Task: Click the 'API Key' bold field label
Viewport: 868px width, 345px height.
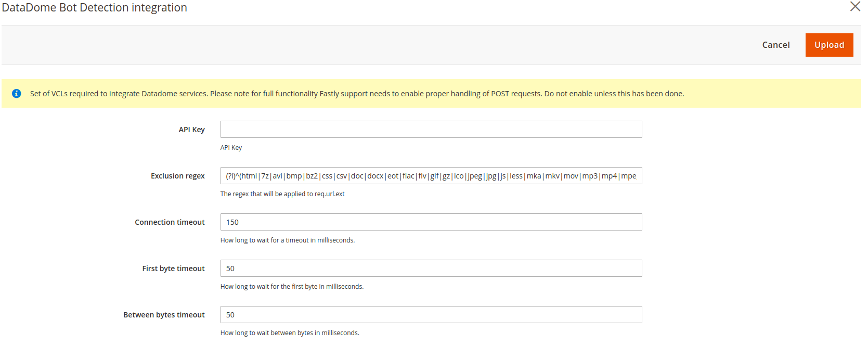Action: point(191,130)
